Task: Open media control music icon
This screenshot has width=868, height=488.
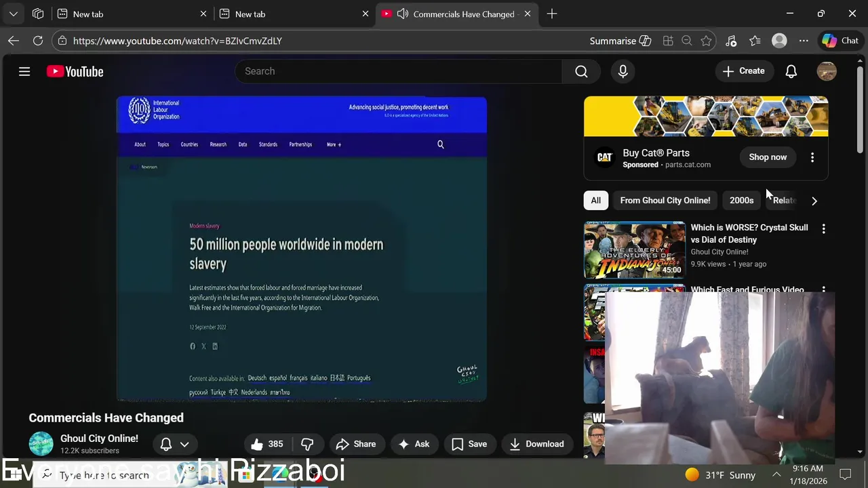Action: pyautogui.click(x=730, y=41)
